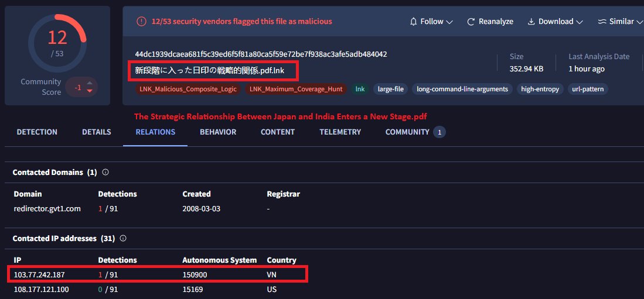Click the Contacted Domains (1) heading
This screenshot has height=299, width=644.
pos(54,172)
